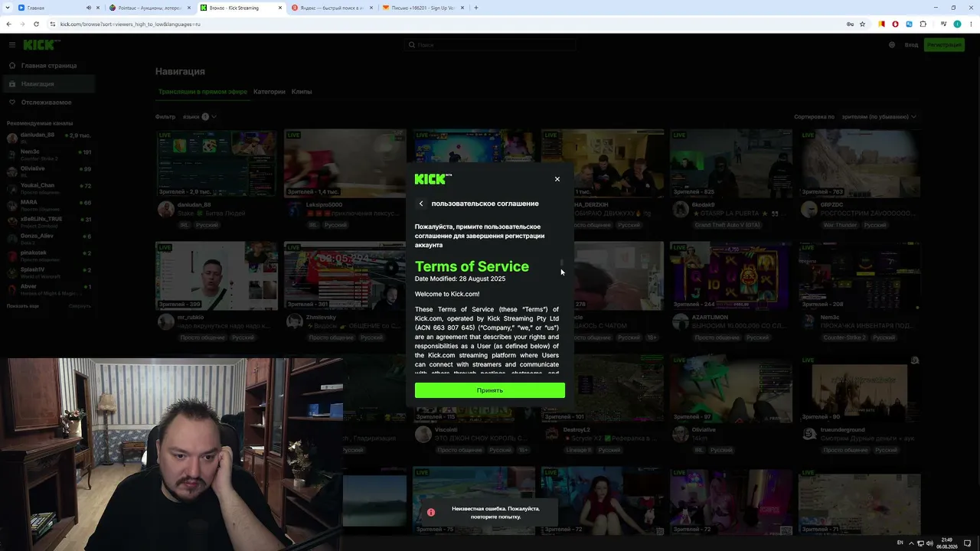Open the blue translate extension icon
The image size is (980, 551).
coord(910,24)
